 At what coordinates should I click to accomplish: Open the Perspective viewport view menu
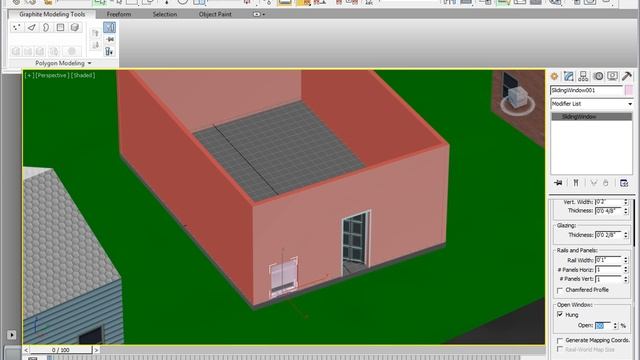click(51, 76)
